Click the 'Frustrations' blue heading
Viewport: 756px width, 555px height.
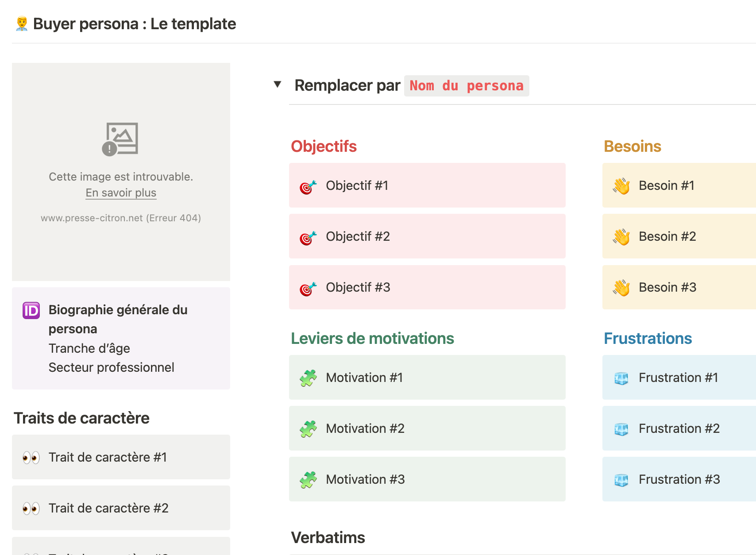click(648, 339)
